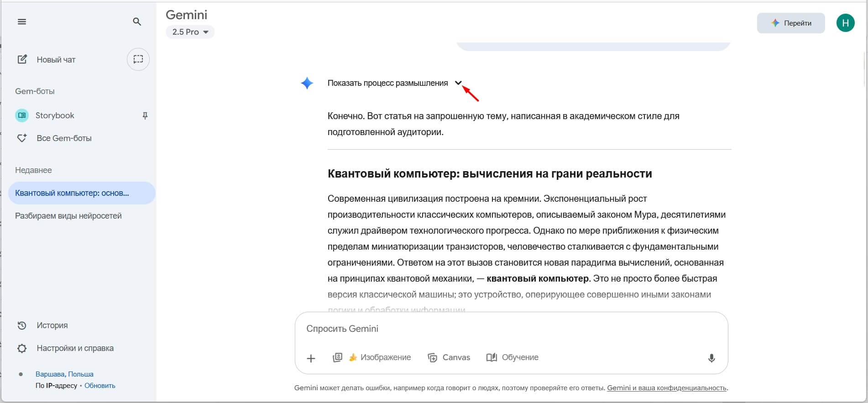Select the Обучение tool button
Image resolution: width=868 pixels, height=403 pixels.
[x=512, y=357]
